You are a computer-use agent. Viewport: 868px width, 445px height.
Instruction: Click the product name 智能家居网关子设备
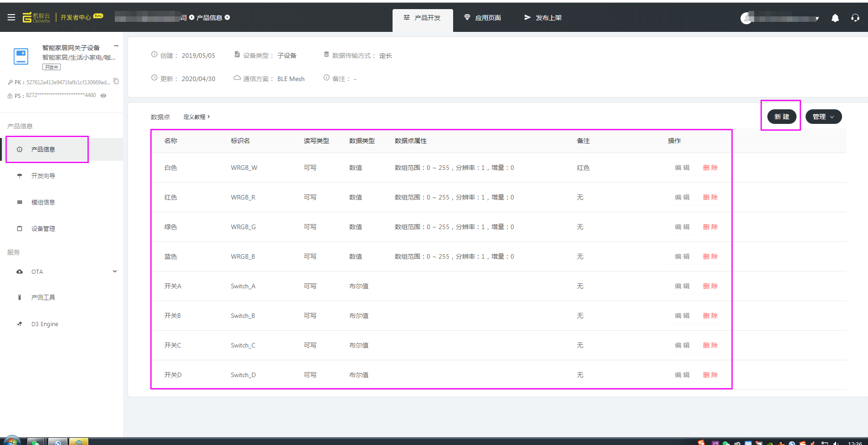click(71, 48)
